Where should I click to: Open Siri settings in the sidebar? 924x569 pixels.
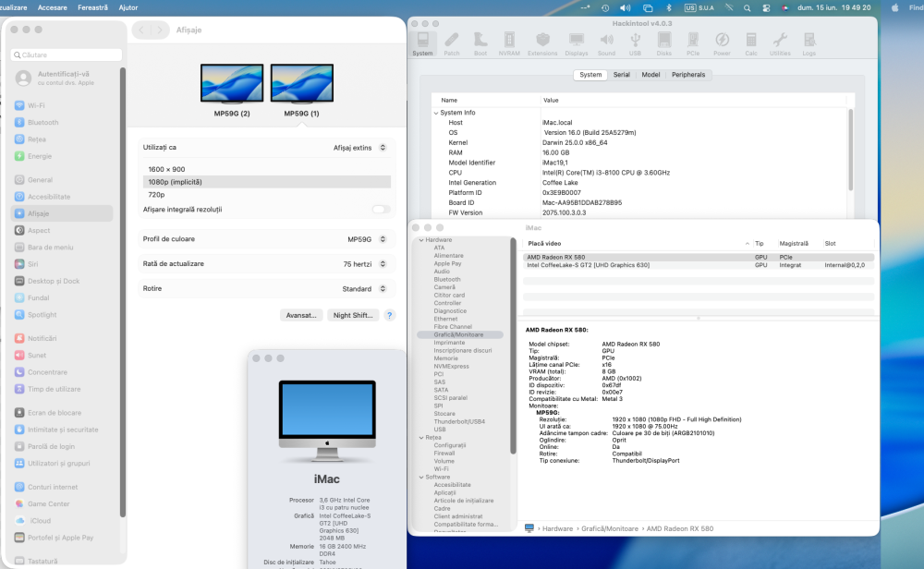[62, 264]
